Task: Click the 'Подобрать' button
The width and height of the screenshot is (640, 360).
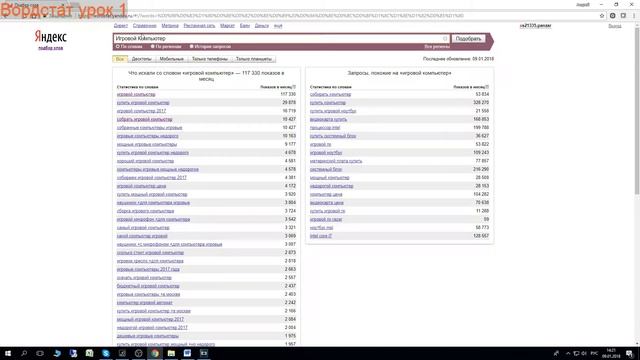Action: (468, 39)
